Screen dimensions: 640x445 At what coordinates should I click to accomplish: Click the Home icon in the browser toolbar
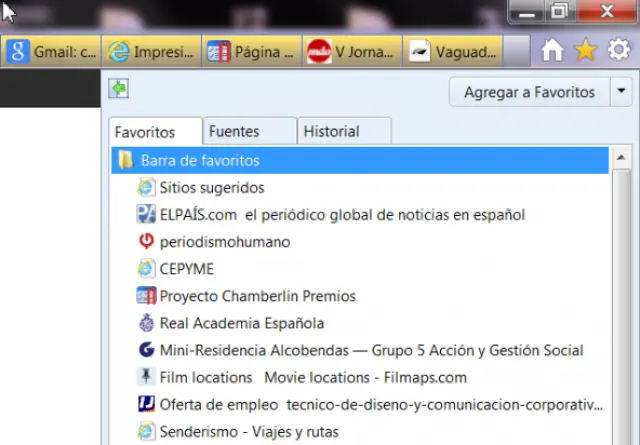[552, 50]
